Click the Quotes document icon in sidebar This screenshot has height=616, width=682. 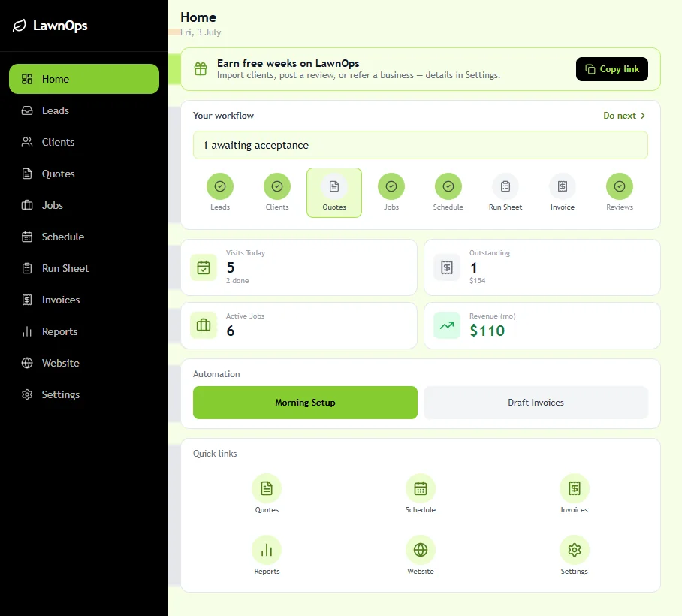tap(27, 174)
